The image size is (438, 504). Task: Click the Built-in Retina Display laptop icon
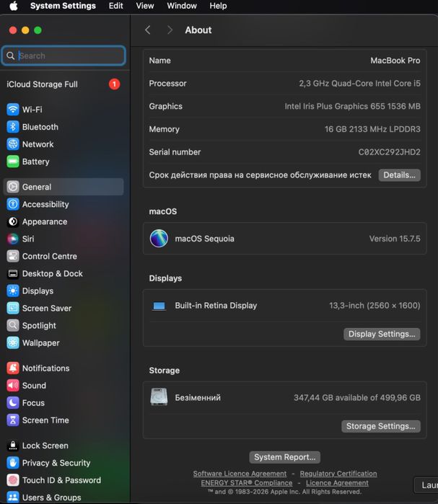coord(159,306)
